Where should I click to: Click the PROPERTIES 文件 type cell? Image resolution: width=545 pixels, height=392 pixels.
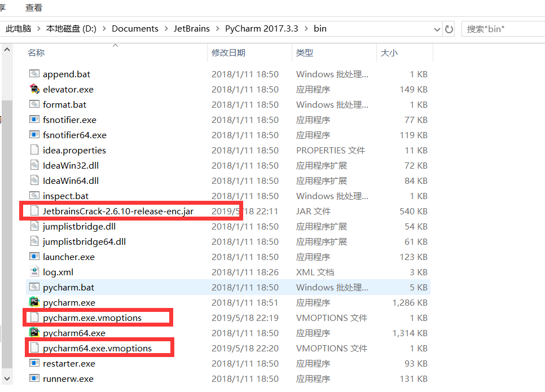(331, 150)
